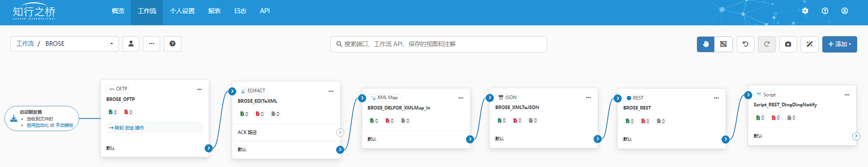The width and height of the screenshot is (868, 167).
Task: Open the 日志 tab
Action: [240, 11]
